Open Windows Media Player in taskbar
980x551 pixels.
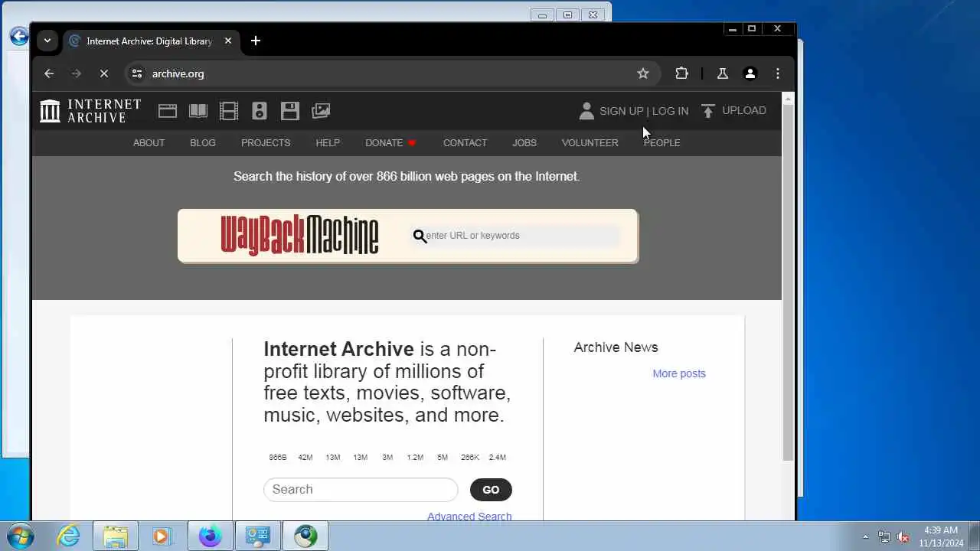(x=162, y=536)
